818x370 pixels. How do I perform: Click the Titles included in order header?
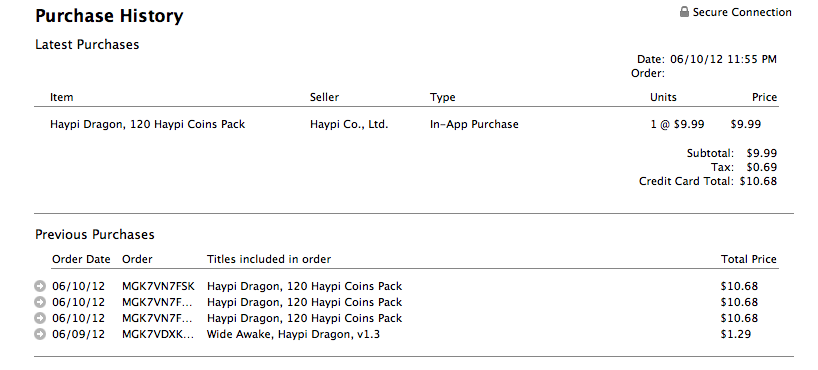point(269,259)
